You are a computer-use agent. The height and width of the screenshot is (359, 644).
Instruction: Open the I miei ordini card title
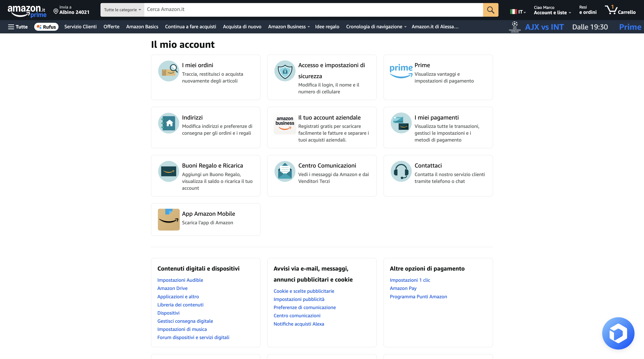pos(198,65)
